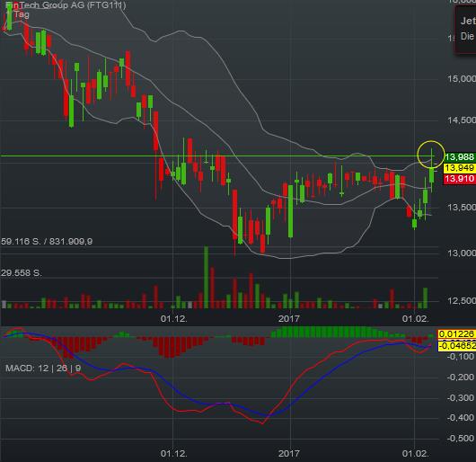Click the yellow 13,949 price label
Screen dimensions: 476x462
[x=460, y=168]
